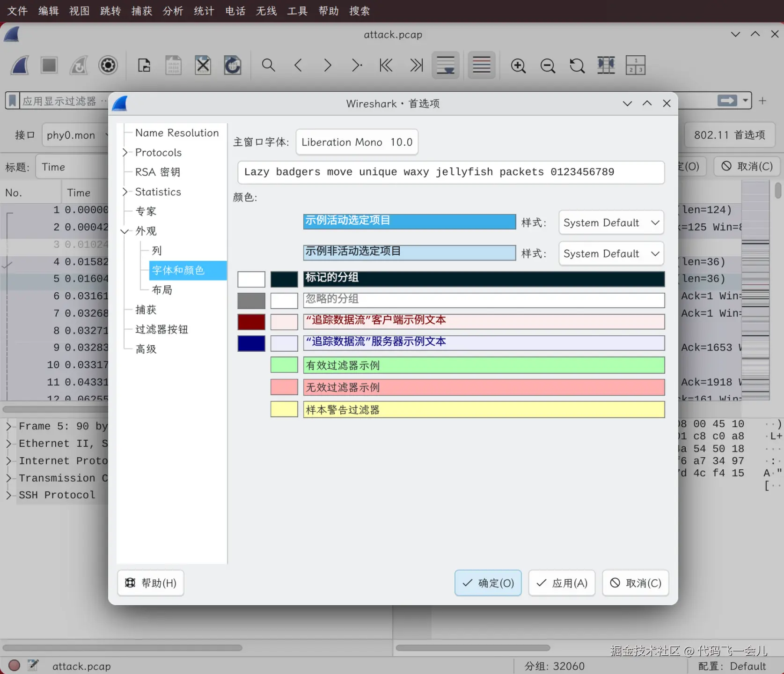Open 802.11 首选项 in main window
The image size is (784, 674).
(x=730, y=135)
